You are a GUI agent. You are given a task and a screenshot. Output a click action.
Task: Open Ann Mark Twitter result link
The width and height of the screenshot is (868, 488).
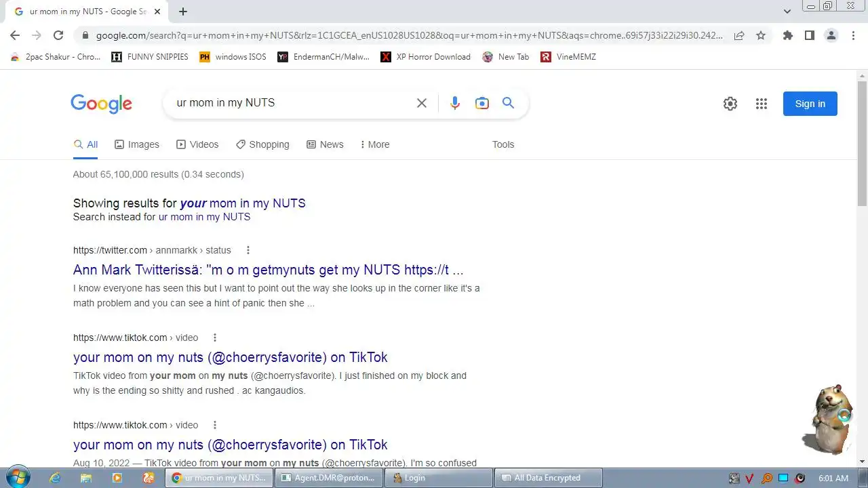pos(269,270)
